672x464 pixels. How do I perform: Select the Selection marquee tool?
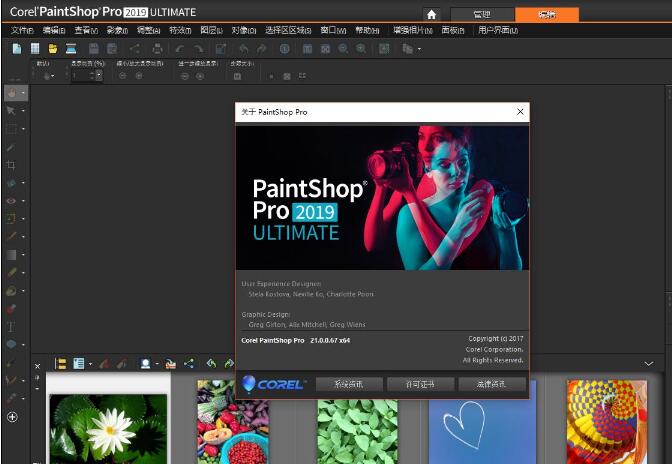point(12,129)
